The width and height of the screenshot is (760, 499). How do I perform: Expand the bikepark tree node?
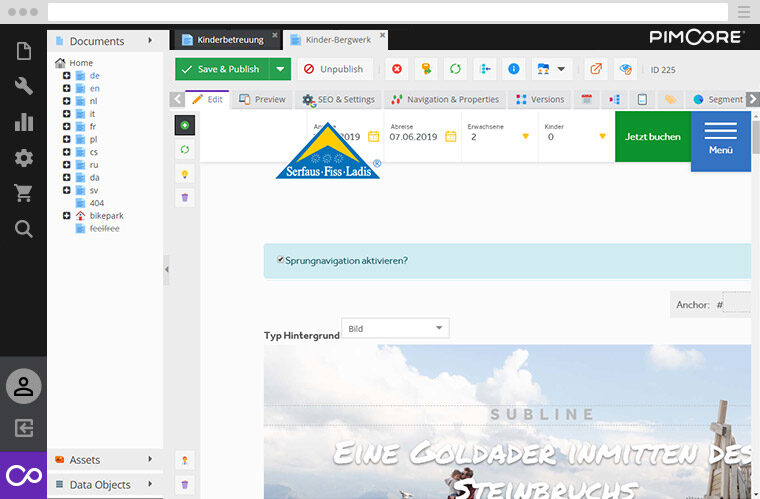point(66,216)
